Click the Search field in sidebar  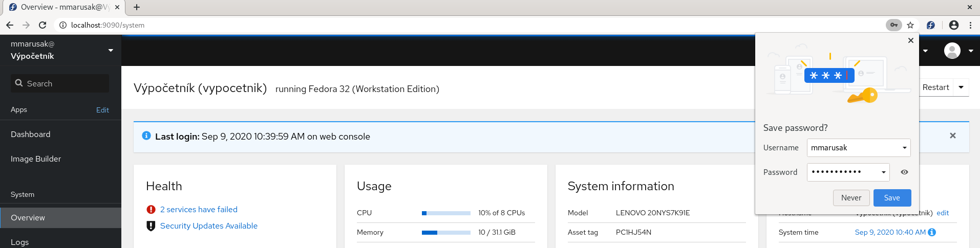60,83
